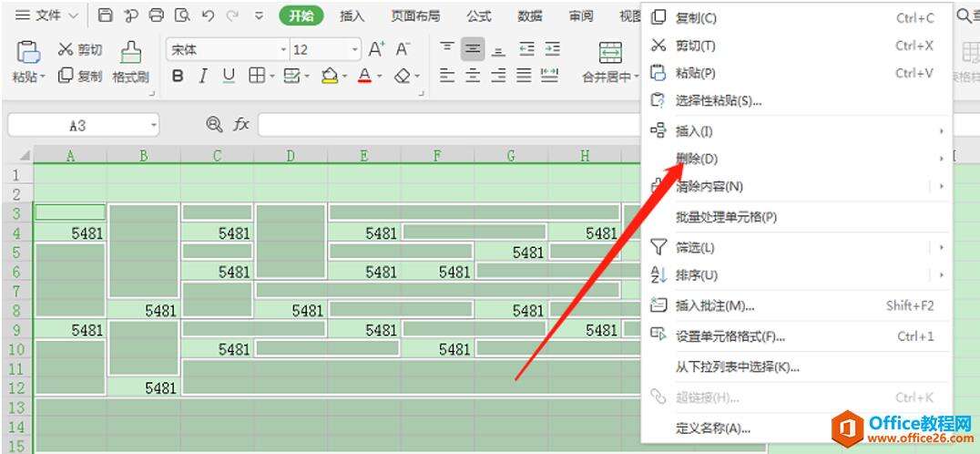Screen dimensions: 980x454
Task: Open the borders dropdown arrow
Action: (x=272, y=77)
